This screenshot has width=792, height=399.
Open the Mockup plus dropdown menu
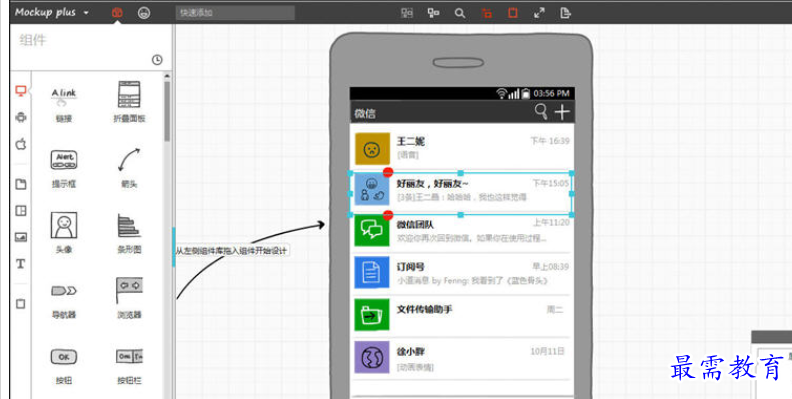coord(52,13)
